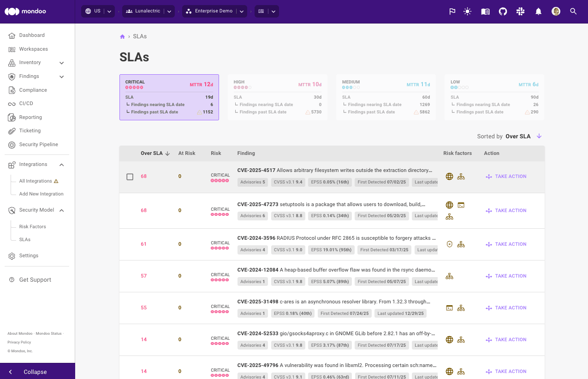
Task: Toggle light mode with the sun icon
Action: coord(467,11)
